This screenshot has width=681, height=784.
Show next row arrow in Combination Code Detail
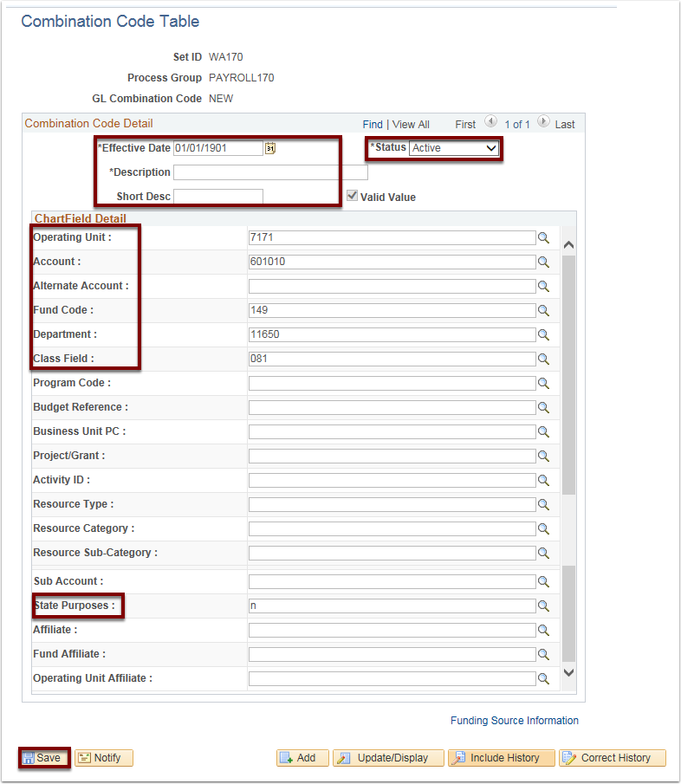[543, 121]
